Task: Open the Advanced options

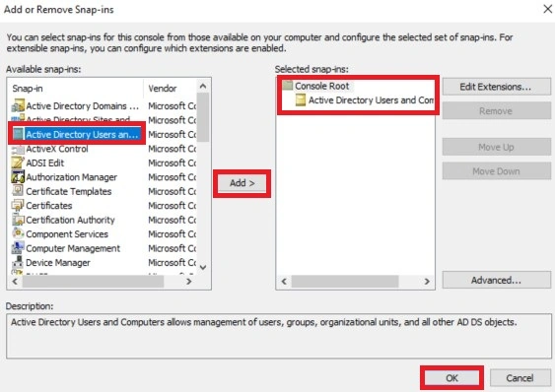Action: pos(496,280)
